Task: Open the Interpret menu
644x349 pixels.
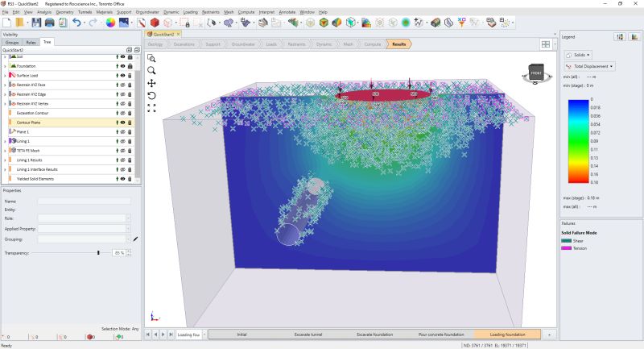Action: [266, 12]
